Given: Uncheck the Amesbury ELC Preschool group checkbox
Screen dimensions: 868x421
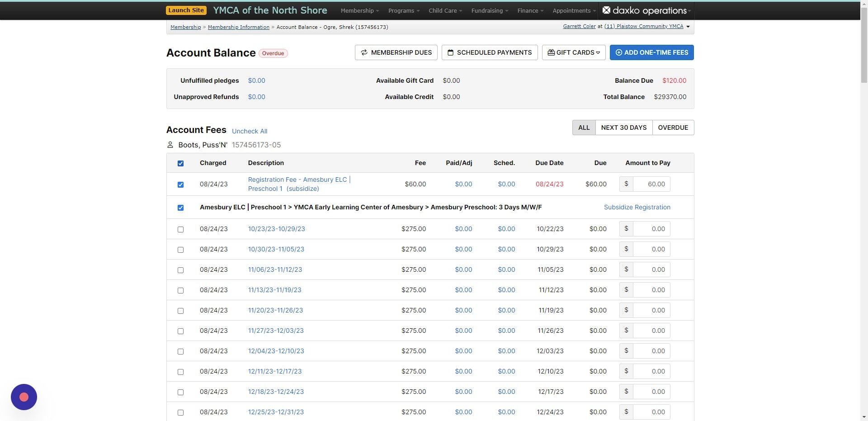Looking at the screenshot, I should point(180,208).
